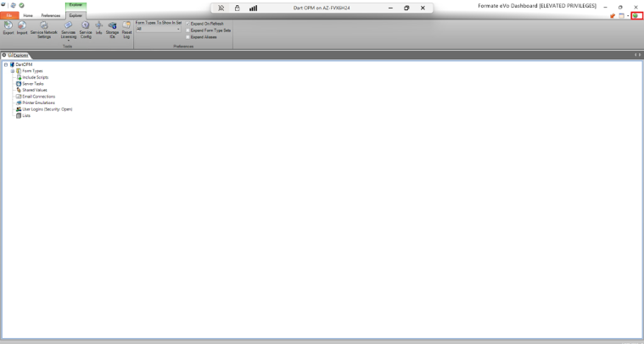Select the Explorer document tab below the ribbon

point(20,55)
